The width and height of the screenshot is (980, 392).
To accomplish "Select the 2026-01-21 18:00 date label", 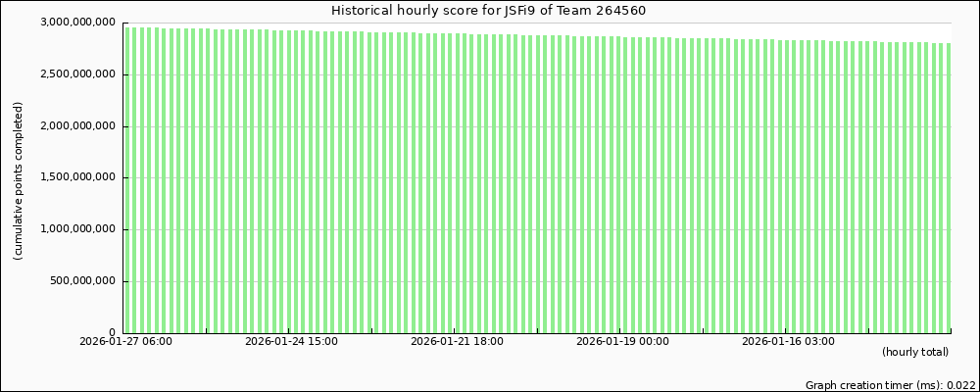I will click(457, 342).
